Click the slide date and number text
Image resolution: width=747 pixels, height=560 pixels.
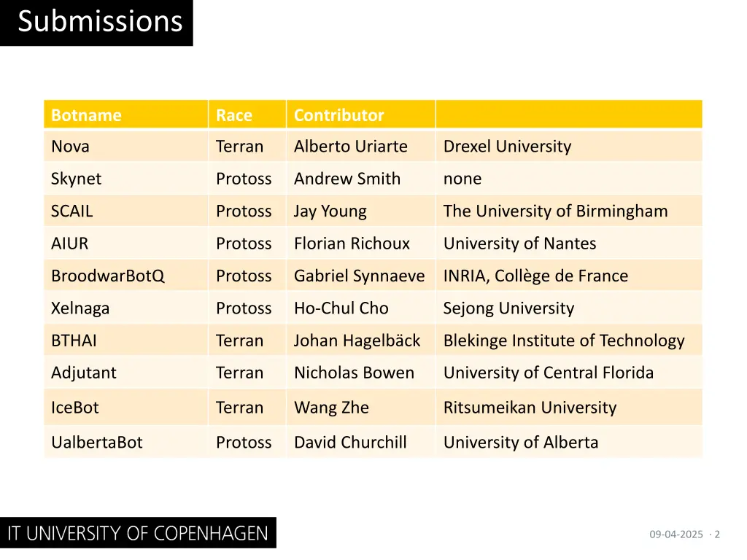coord(684,534)
